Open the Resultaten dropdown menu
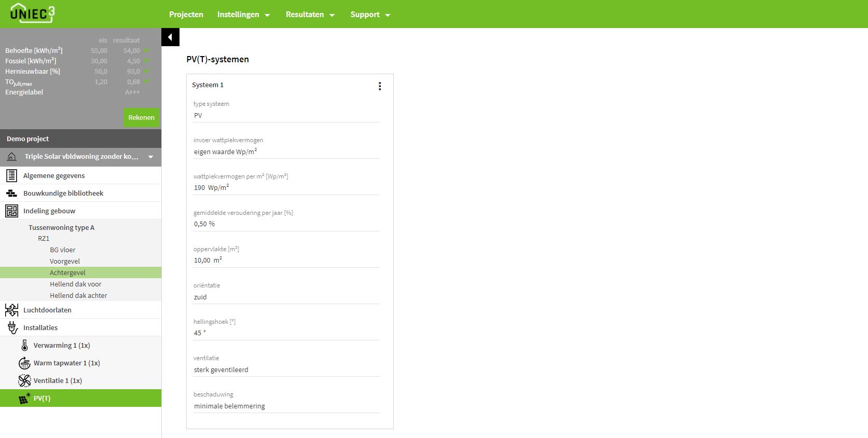 click(x=310, y=15)
